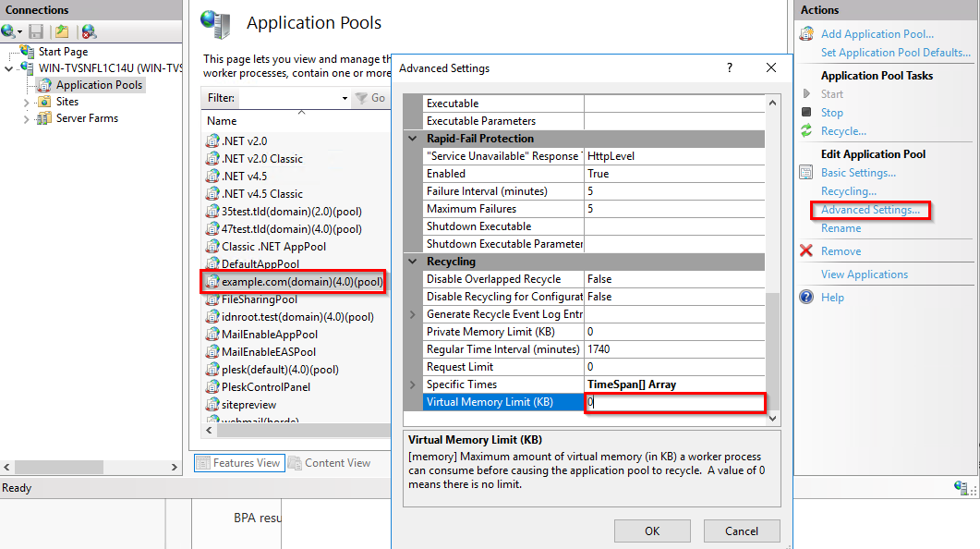
Task: Expand the Specific Times property
Action: click(x=413, y=384)
